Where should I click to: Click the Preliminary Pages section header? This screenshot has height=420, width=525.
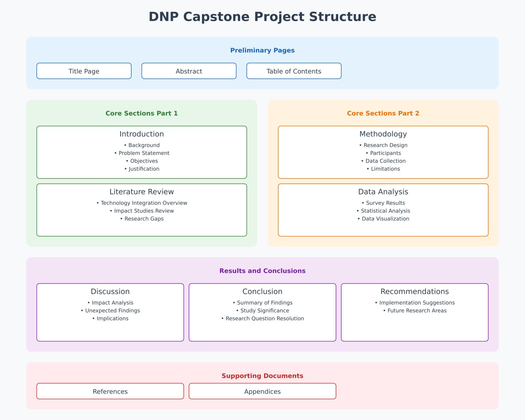point(262,50)
